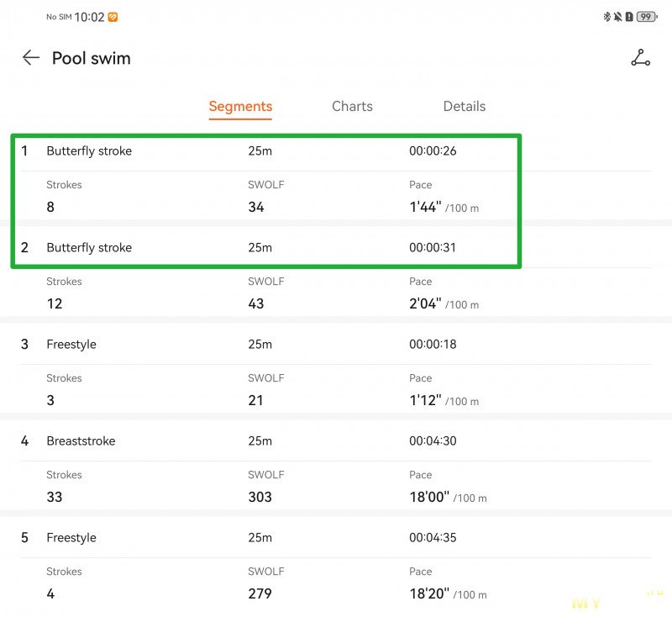Tap the 1'44" pace value

tap(425, 207)
